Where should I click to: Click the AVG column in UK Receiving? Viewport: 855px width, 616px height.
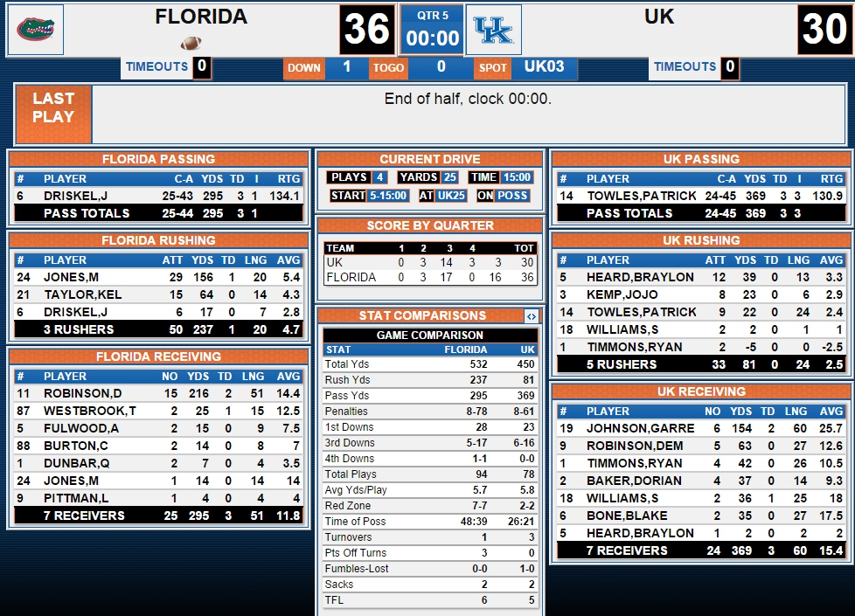(x=831, y=411)
